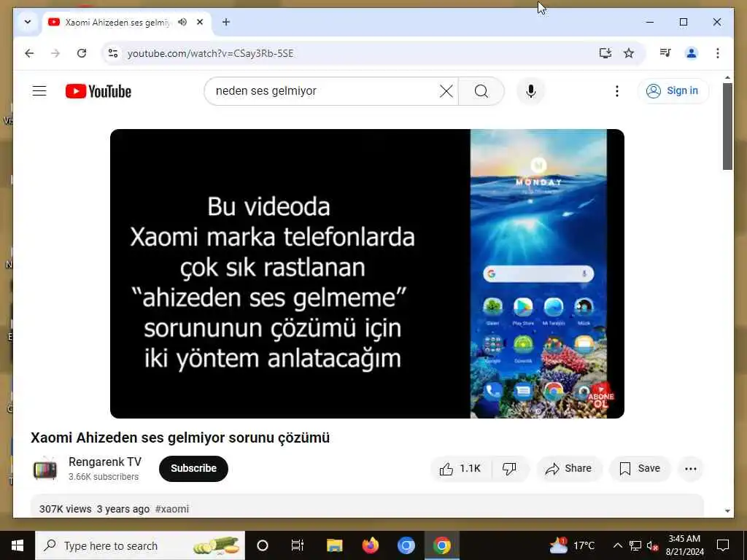Viewport: 747px width, 560px height.
Task: Open network status tray icon
Action: [635, 545]
